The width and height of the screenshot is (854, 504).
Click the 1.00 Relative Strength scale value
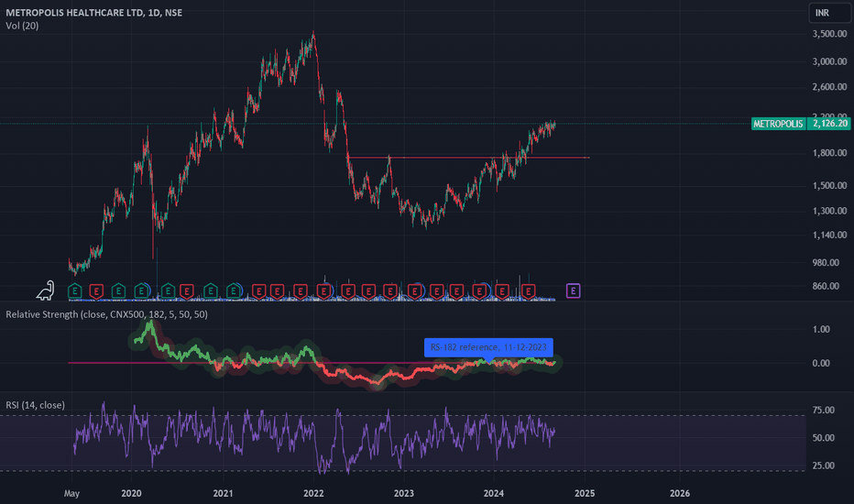[x=821, y=329]
